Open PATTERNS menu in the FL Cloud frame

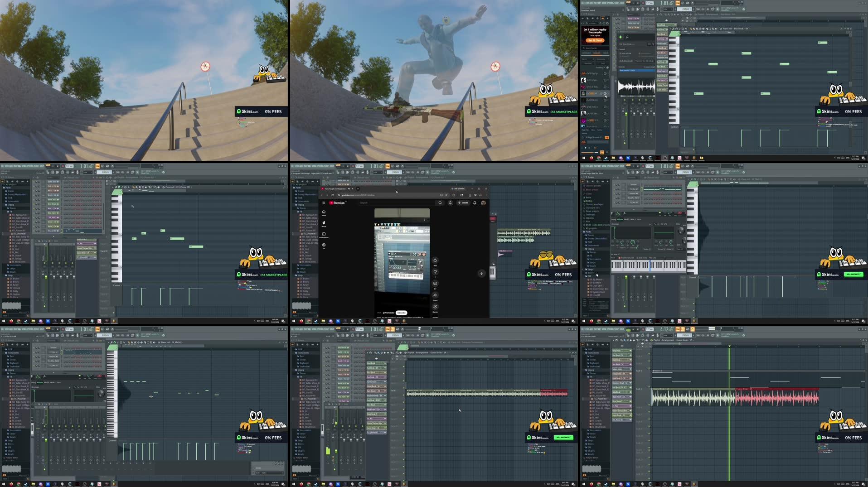597,3
